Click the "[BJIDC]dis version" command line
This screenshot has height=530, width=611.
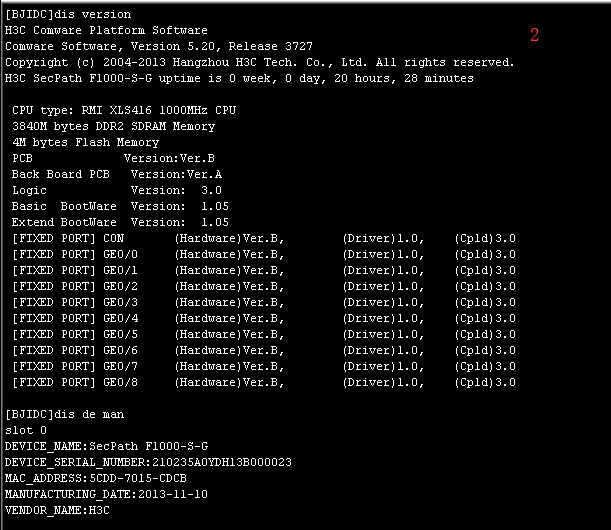click(x=68, y=15)
